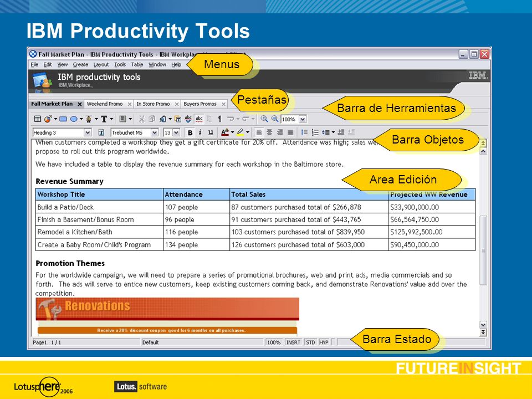532x399 pixels.
Task: Open the zoom 100% dropdown
Action: 303,120
